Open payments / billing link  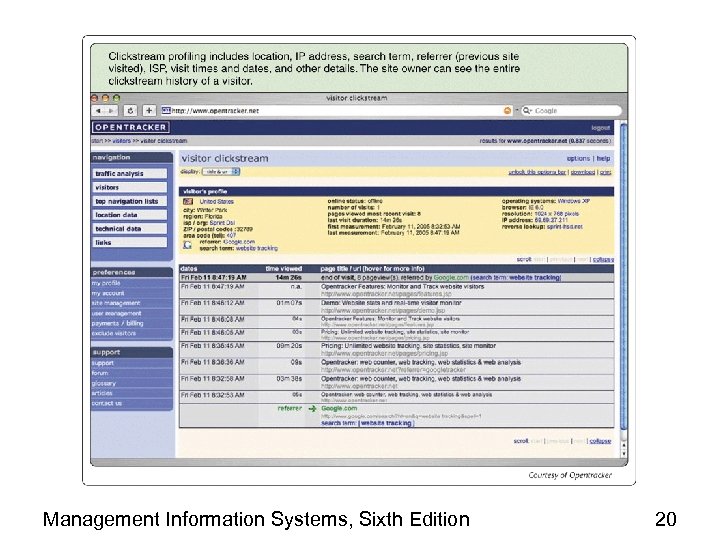coord(118,324)
